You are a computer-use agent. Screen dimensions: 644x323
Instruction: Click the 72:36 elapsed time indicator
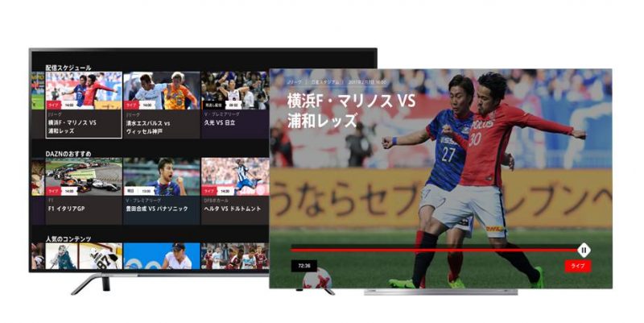[303, 265]
